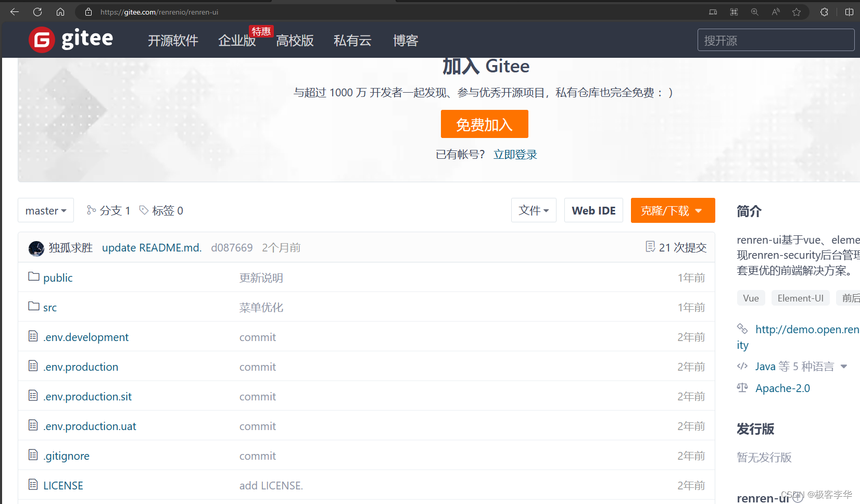
Task: Open the 克隆/下载 dropdown
Action: [x=673, y=210]
